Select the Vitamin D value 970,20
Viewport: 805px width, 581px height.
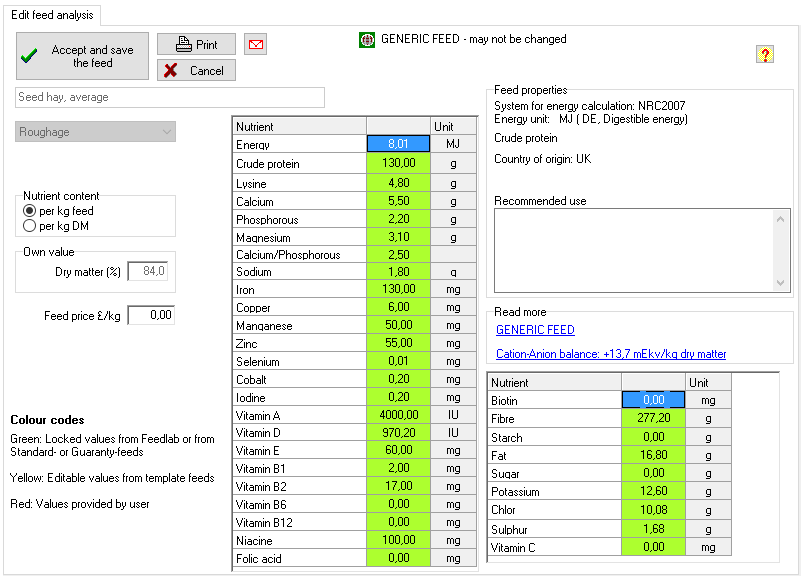pyautogui.click(x=398, y=433)
